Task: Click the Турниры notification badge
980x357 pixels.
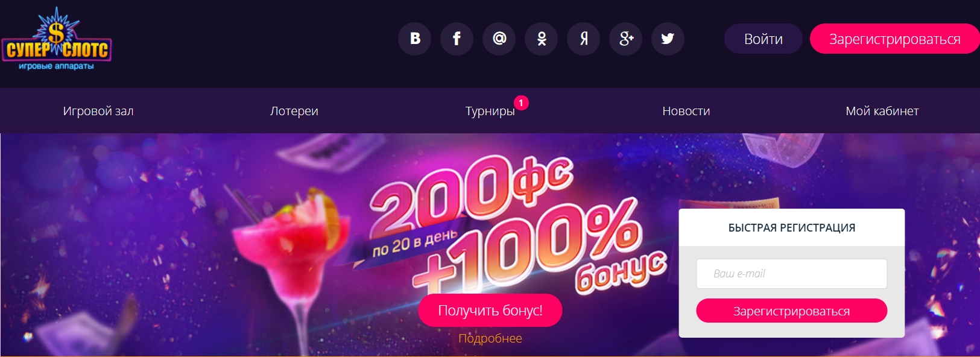Action: click(x=521, y=103)
